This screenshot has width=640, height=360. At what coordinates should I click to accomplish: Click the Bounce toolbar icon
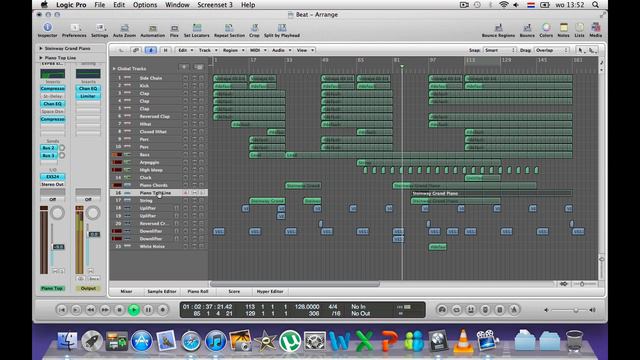click(527, 29)
